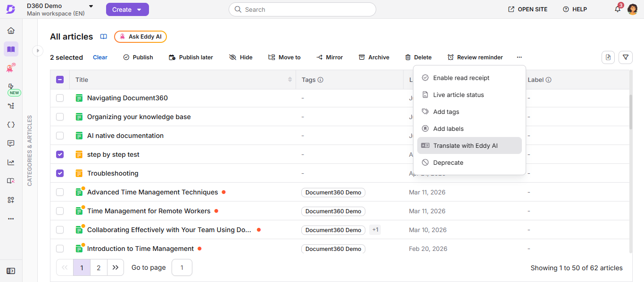
Task: Open the Documentation book icon in sidebar
Action: point(11,49)
